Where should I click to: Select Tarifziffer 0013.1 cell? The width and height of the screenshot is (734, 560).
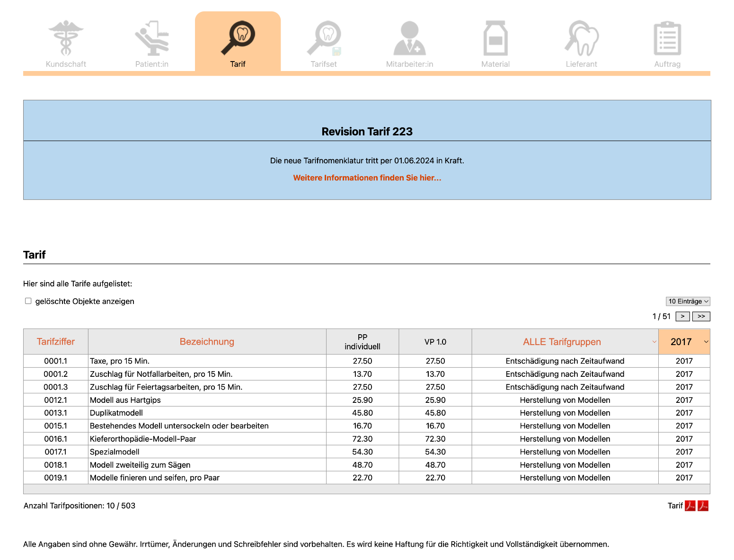[x=56, y=413]
